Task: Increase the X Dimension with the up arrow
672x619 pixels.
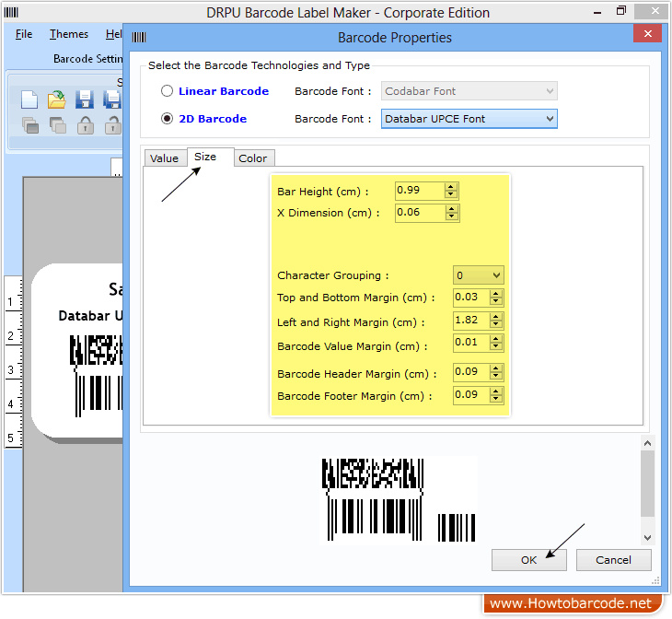Action: point(452,208)
